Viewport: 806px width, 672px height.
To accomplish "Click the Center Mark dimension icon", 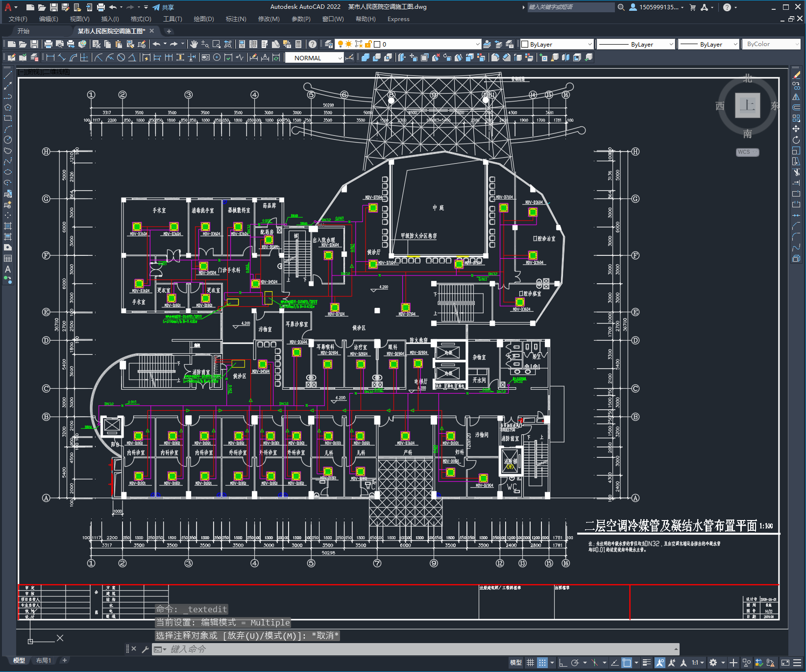I will (217, 57).
